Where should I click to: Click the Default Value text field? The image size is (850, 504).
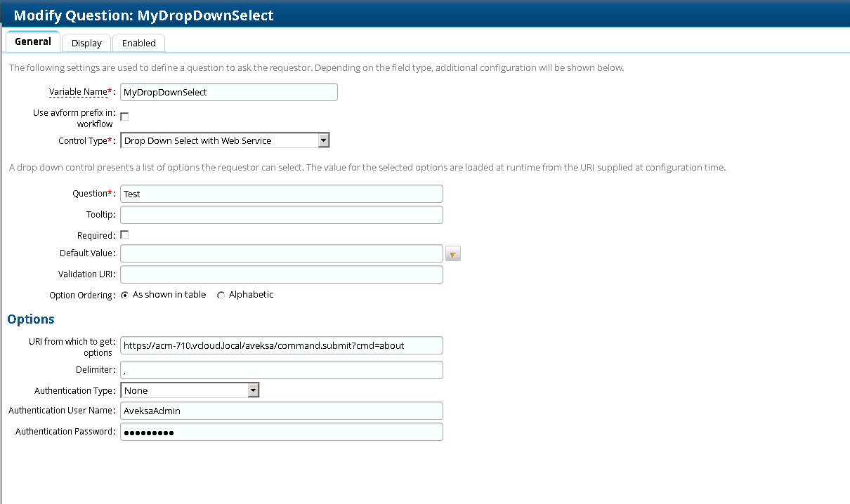[281, 253]
